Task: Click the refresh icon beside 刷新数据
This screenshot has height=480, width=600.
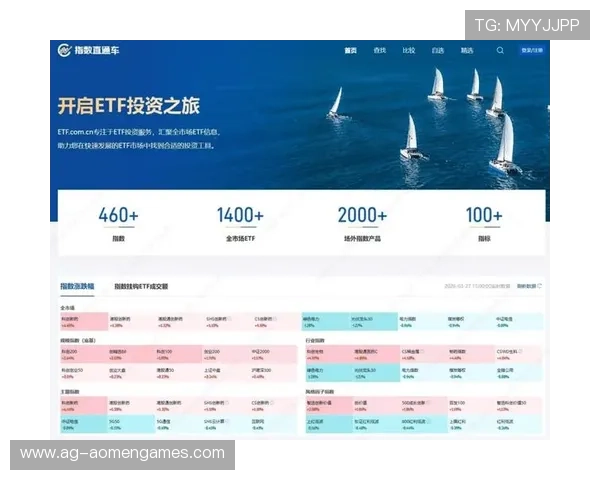Action: pos(540,286)
